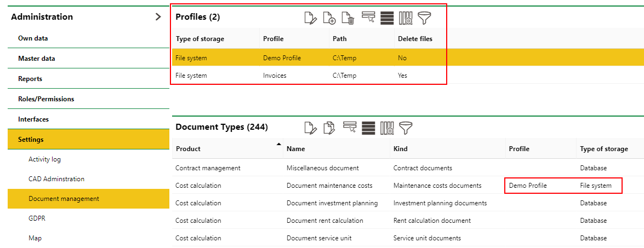The height and width of the screenshot is (248, 644).
Task: Open CAD Adminstration under Settings
Action: (x=88, y=179)
